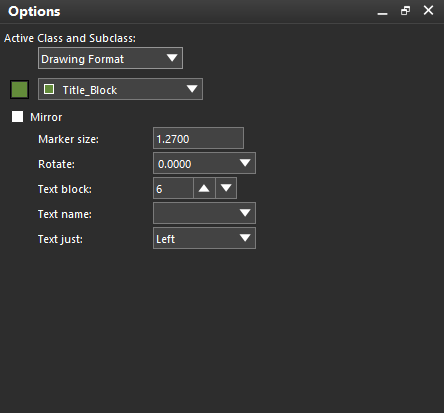Enable the Mirror checkbox
The height and width of the screenshot is (413, 444).
click(17, 117)
